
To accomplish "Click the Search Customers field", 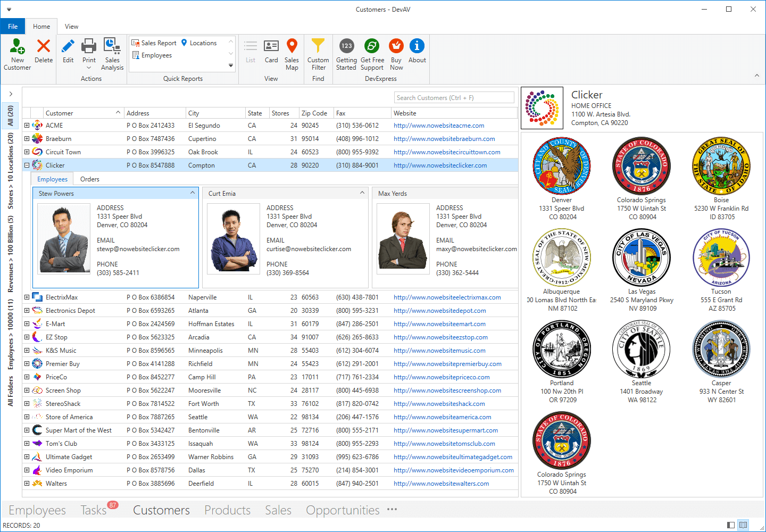I will pyautogui.click(x=454, y=98).
